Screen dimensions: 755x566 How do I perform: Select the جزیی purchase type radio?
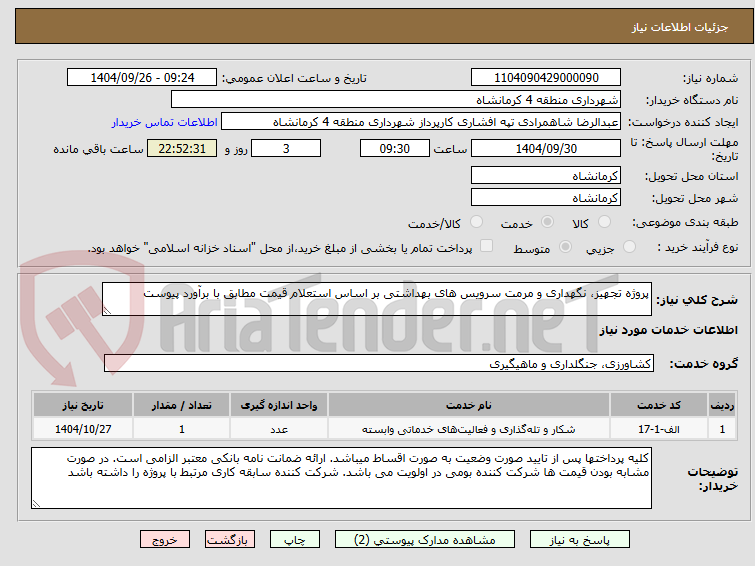coord(629,247)
